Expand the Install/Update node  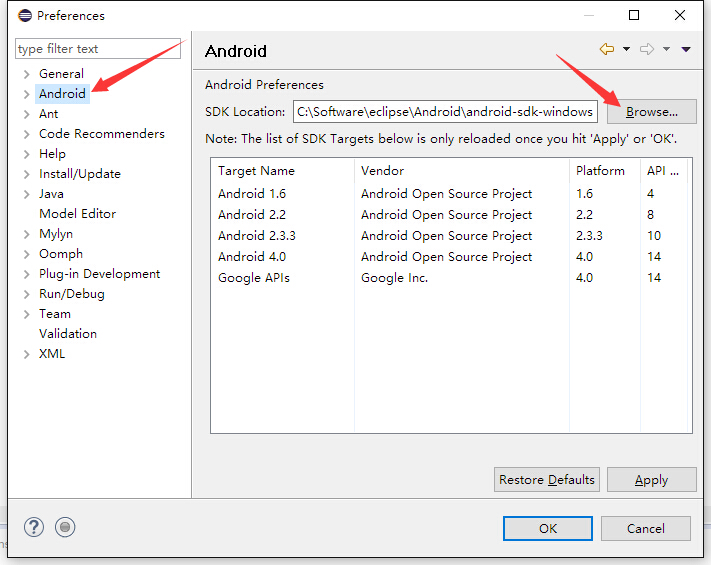pyautogui.click(x=26, y=174)
